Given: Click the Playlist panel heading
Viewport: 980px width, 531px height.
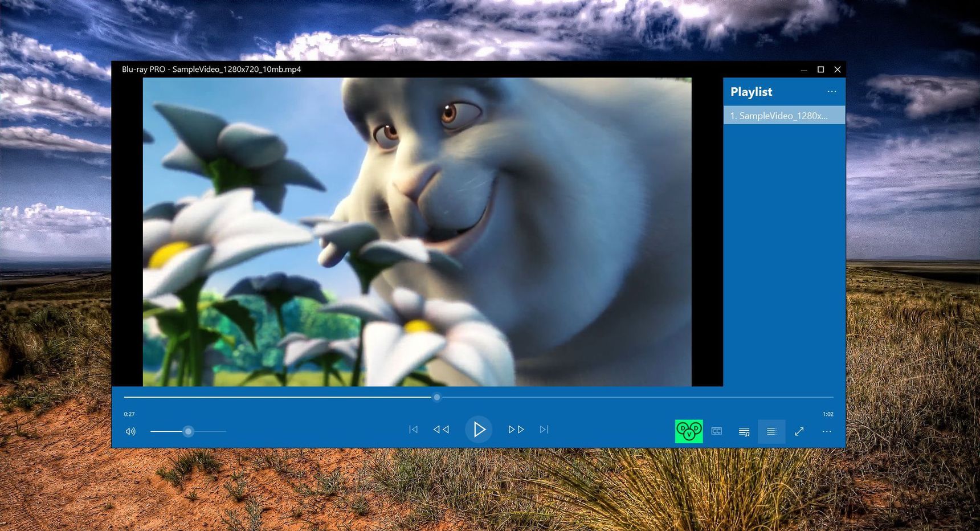Looking at the screenshot, I should point(751,92).
